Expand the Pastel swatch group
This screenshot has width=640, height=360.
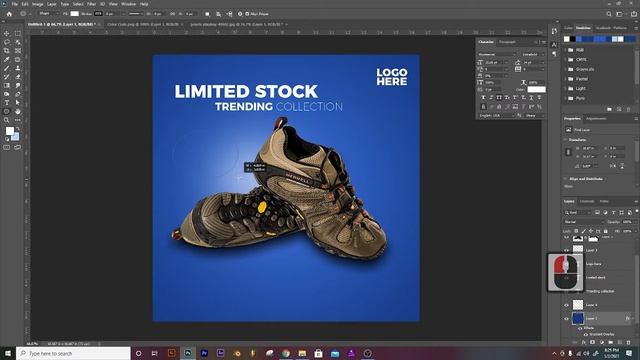[x=566, y=79]
